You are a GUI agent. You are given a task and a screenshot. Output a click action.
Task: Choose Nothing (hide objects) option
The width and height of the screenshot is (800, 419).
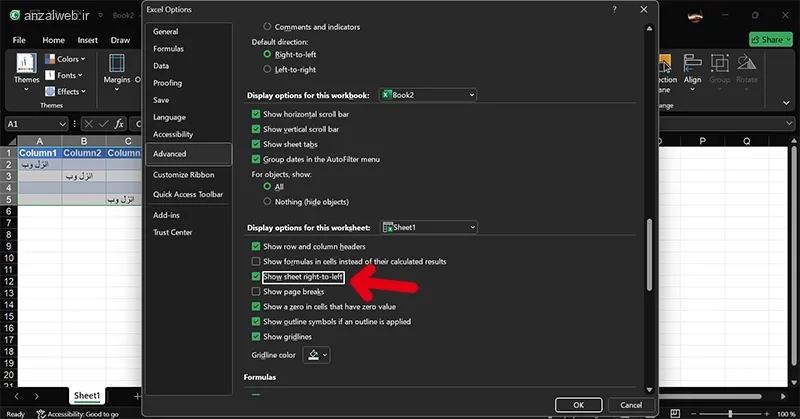pyautogui.click(x=267, y=202)
